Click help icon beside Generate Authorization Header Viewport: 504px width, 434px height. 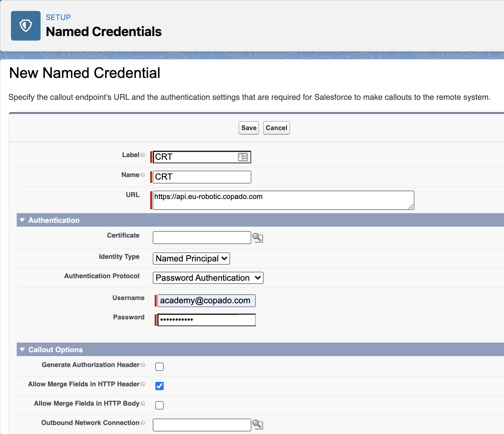(x=143, y=365)
